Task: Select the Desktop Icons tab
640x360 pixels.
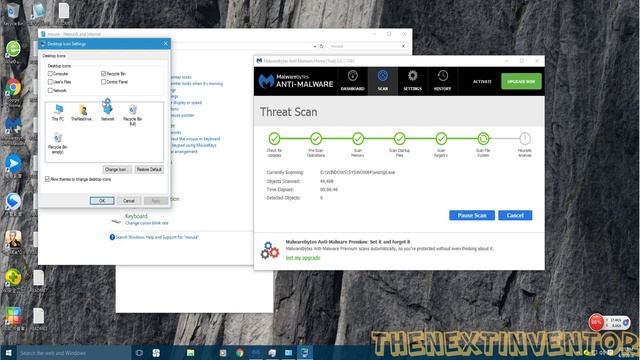Action: tap(54, 56)
